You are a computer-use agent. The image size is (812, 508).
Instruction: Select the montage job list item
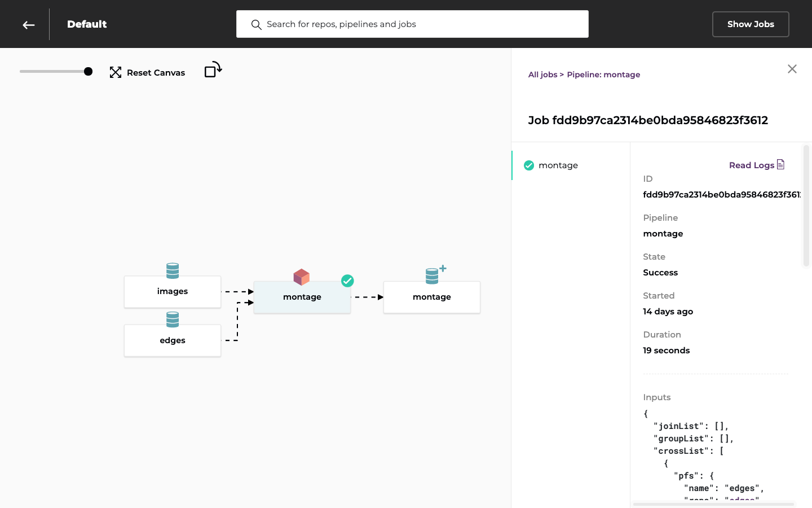[x=571, y=165]
